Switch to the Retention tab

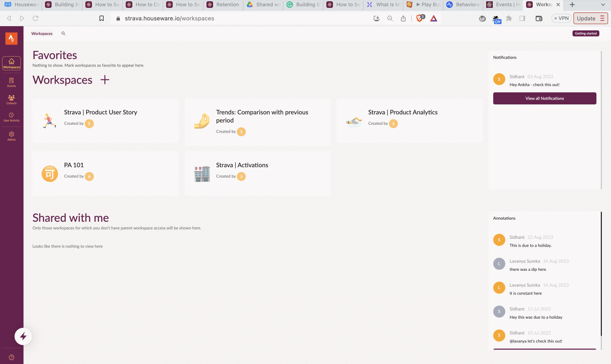pyautogui.click(x=223, y=5)
